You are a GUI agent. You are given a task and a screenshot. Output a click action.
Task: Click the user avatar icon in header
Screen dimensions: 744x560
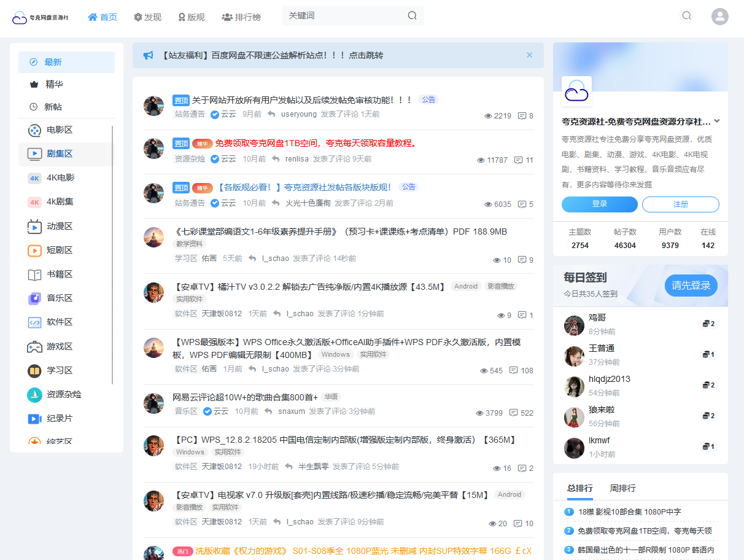719,17
